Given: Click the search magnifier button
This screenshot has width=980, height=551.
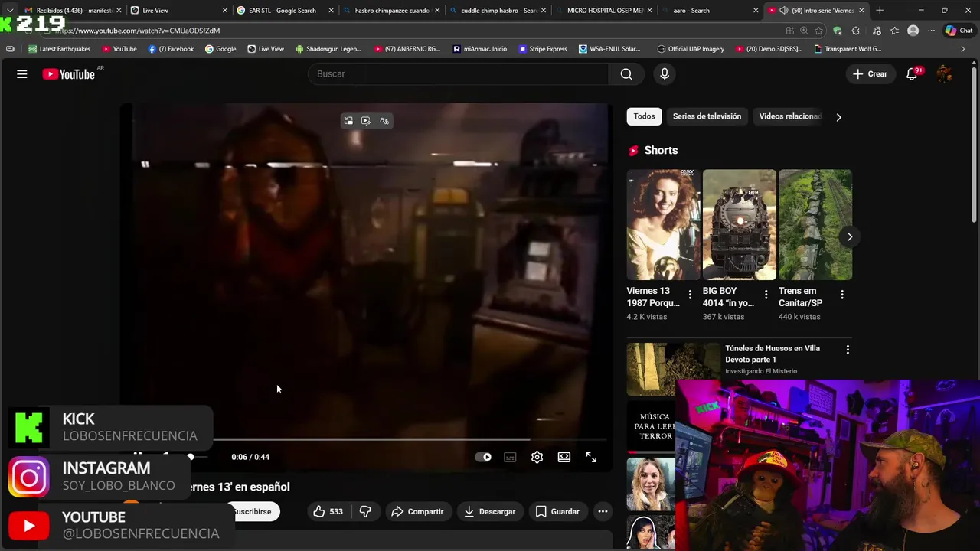Looking at the screenshot, I should [x=626, y=74].
